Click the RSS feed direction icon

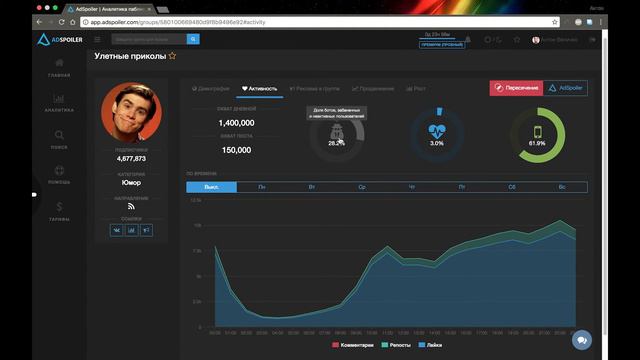131,207
